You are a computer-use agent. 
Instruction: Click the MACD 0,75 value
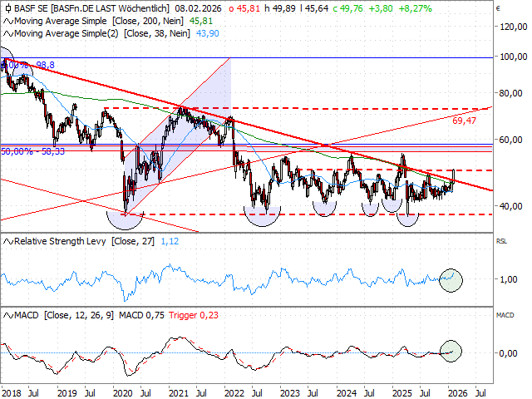[141, 316]
